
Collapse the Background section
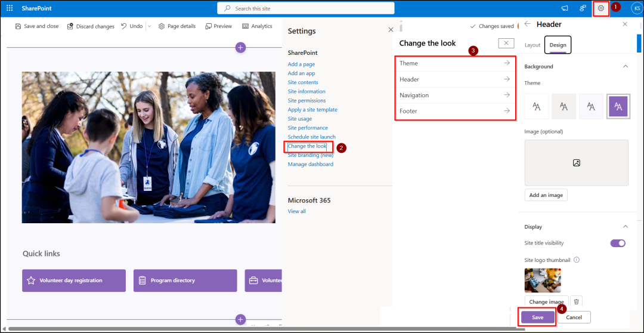(x=625, y=66)
